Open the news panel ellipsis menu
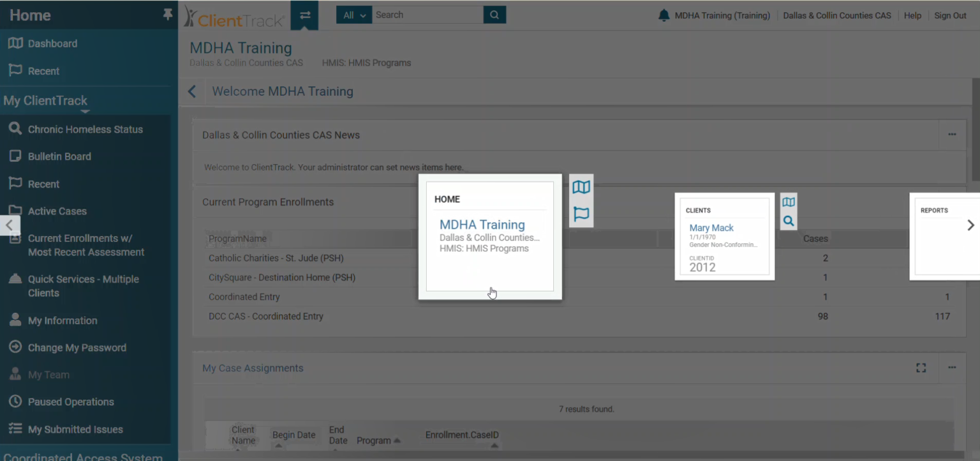980x461 pixels. pos(952,135)
